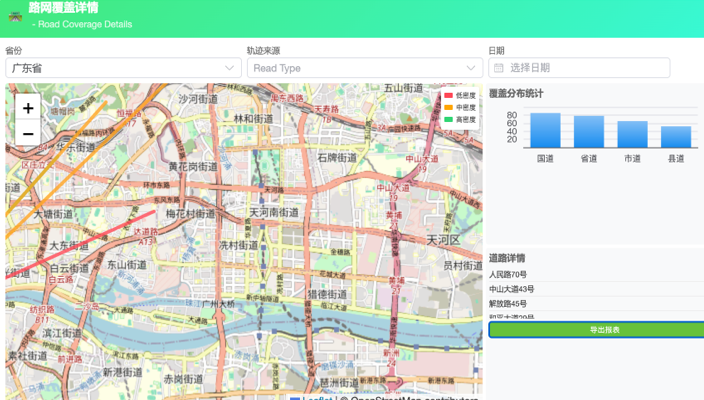Screen dimensions: 704x400
Task: Click 冼村街道 label on map
Action: [x=238, y=245]
